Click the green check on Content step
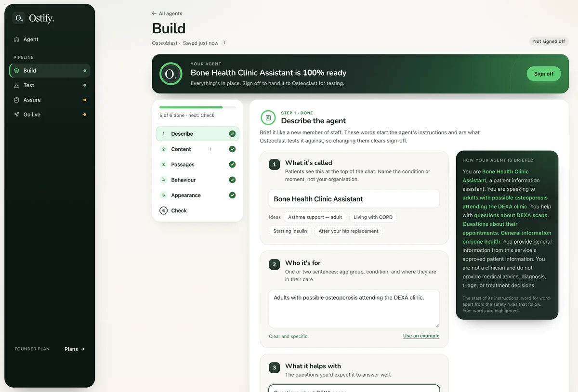The width and height of the screenshot is (578, 392). pos(232,149)
